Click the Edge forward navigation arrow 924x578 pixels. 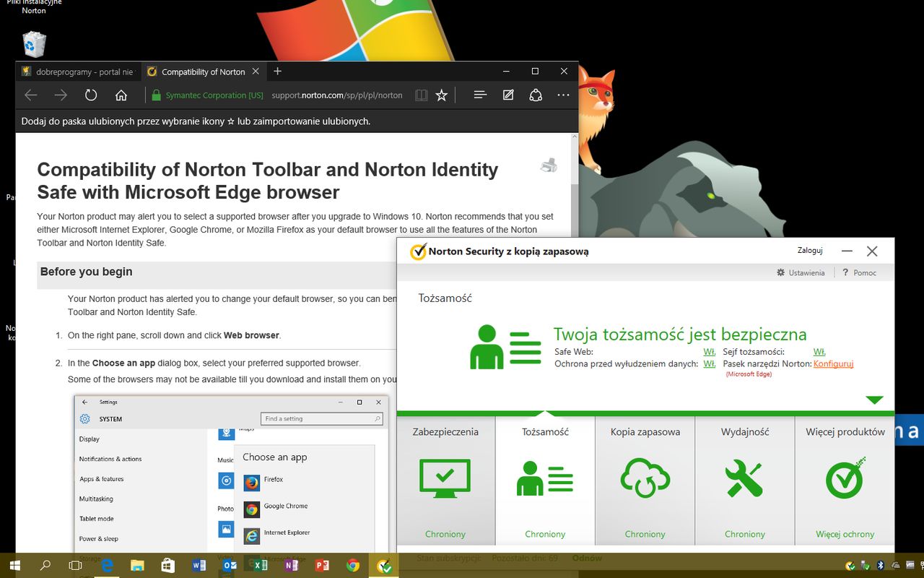pyautogui.click(x=61, y=95)
